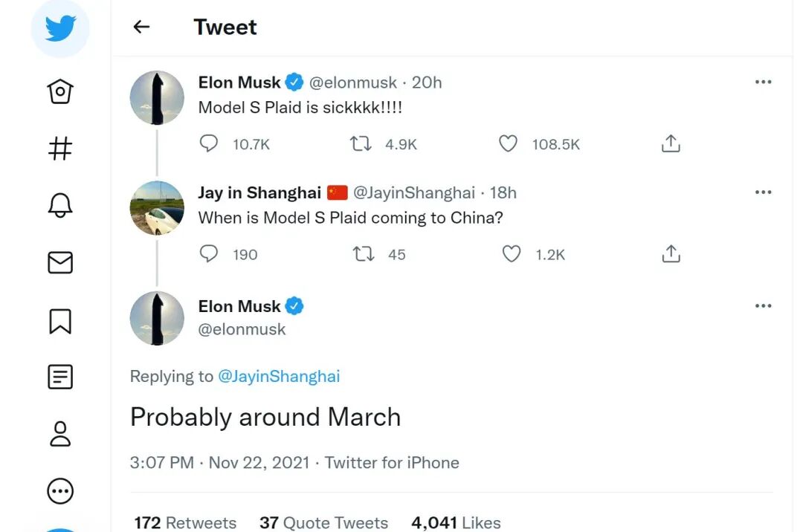This screenshot has width=803, height=532.
Task: Open Profile icon in sidebar
Action: [x=60, y=434]
